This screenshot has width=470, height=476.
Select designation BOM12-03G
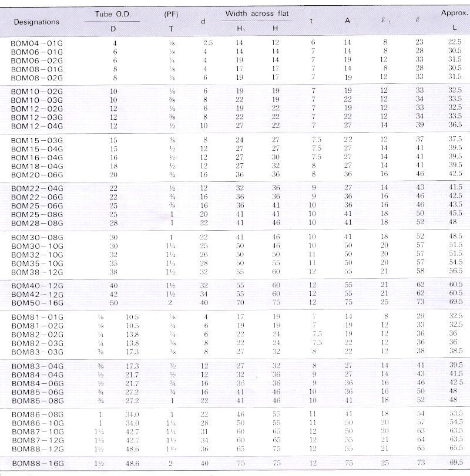(37, 117)
